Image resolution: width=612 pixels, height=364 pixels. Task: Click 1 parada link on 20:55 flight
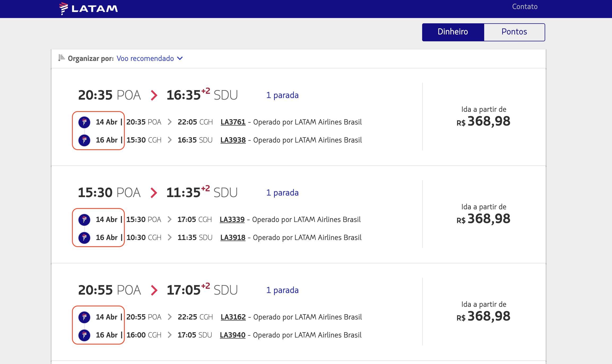click(x=282, y=290)
